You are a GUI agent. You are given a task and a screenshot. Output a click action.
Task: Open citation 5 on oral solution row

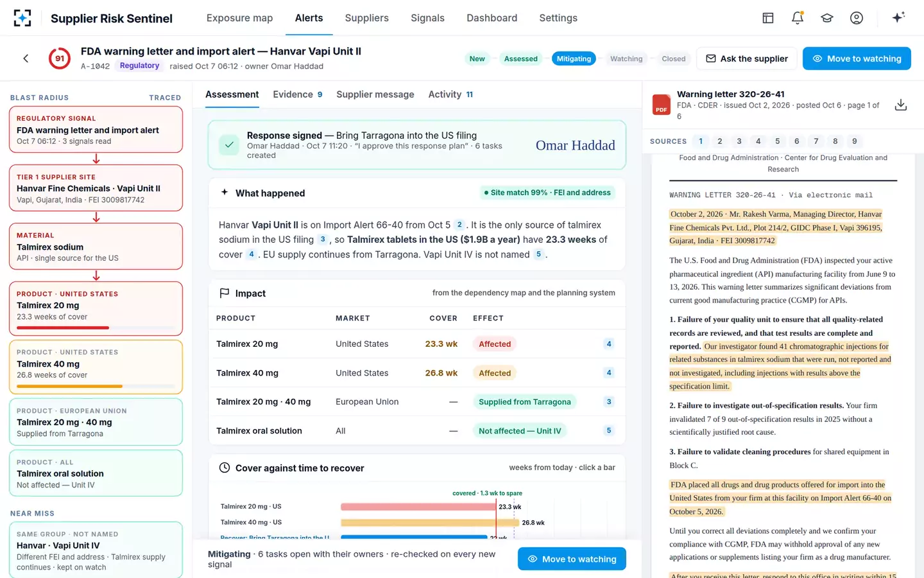pos(609,430)
